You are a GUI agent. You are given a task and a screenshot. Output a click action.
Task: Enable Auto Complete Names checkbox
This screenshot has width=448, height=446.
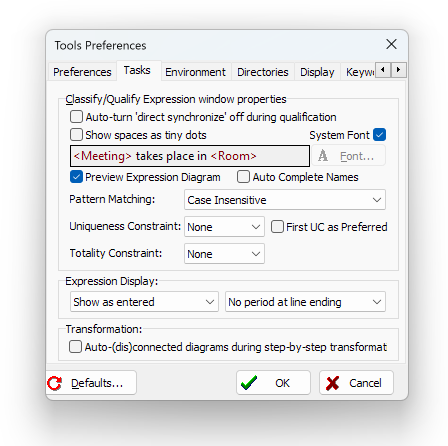tap(243, 177)
